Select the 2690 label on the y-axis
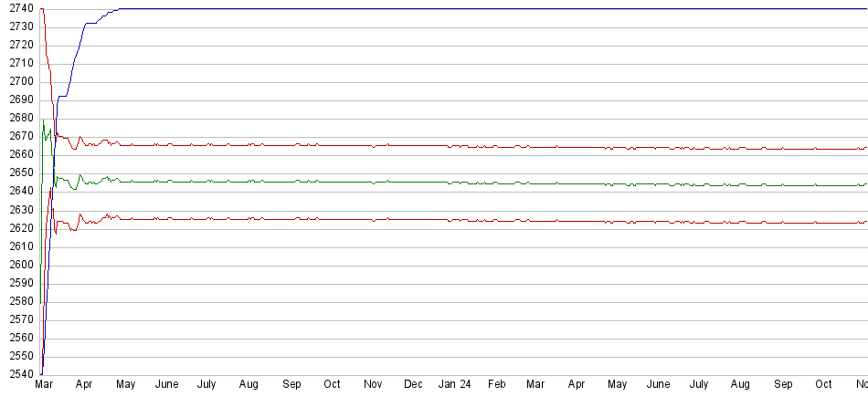Screen dimensions: 868x397 [x=22, y=99]
